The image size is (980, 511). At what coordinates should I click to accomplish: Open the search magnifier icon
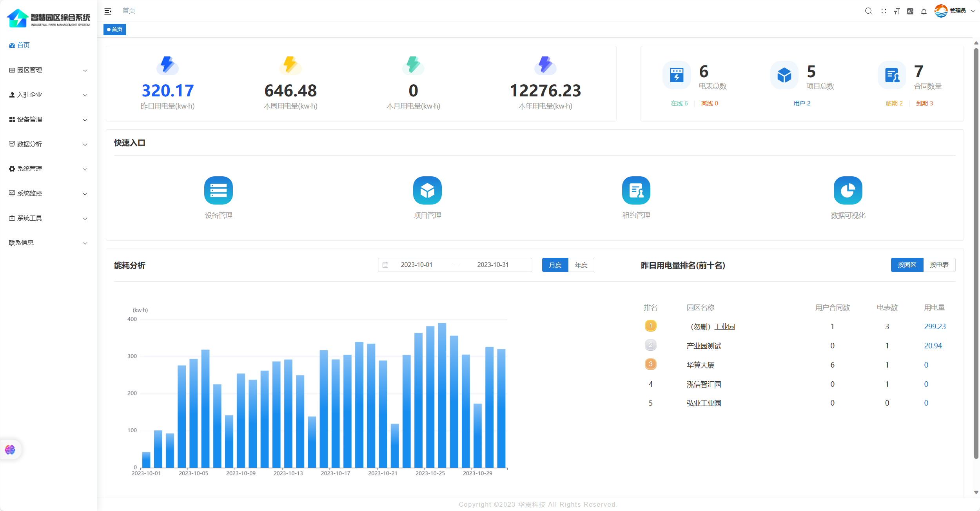click(x=868, y=11)
